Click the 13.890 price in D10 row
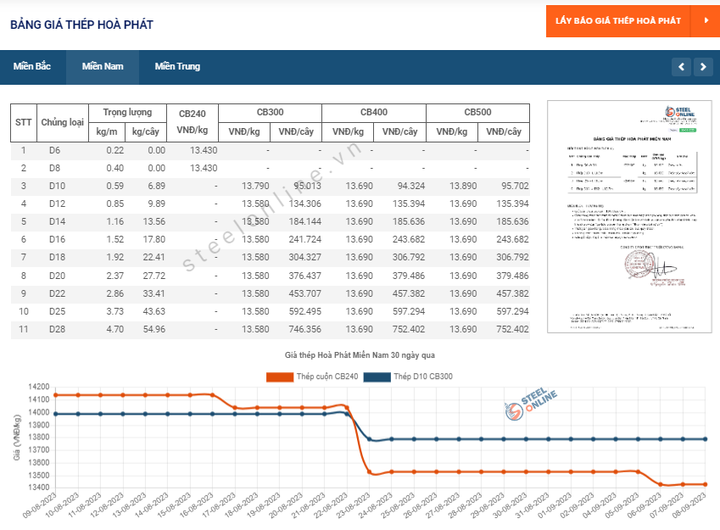The width and height of the screenshot is (720, 530). click(463, 186)
